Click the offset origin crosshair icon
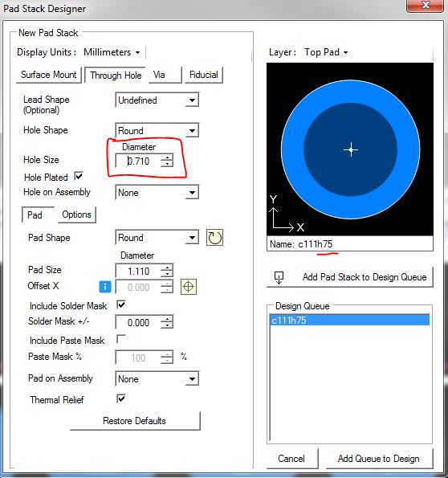The height and width of the screenshot is (478, 448). 189,287
